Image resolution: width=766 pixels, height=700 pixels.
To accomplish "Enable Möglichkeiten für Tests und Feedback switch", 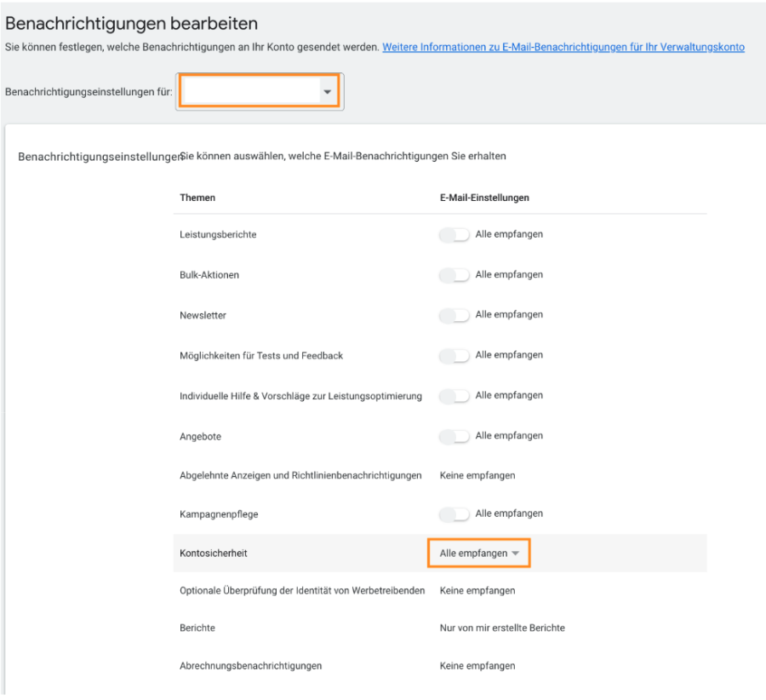I will 454,355.
